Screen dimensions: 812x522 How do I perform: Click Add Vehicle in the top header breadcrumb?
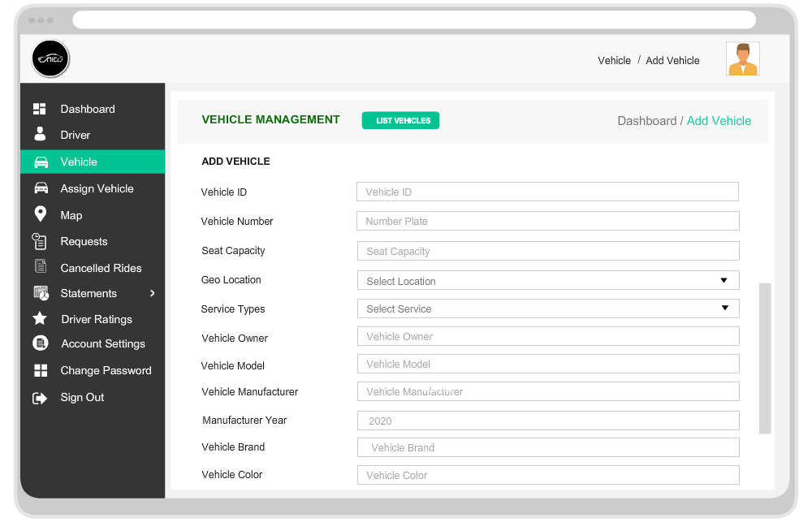tap(672, 61)
